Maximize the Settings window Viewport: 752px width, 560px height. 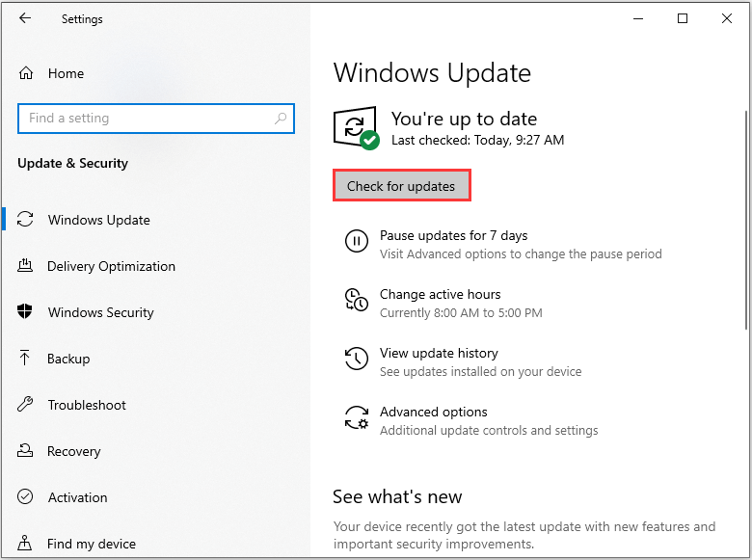[683, 18]
